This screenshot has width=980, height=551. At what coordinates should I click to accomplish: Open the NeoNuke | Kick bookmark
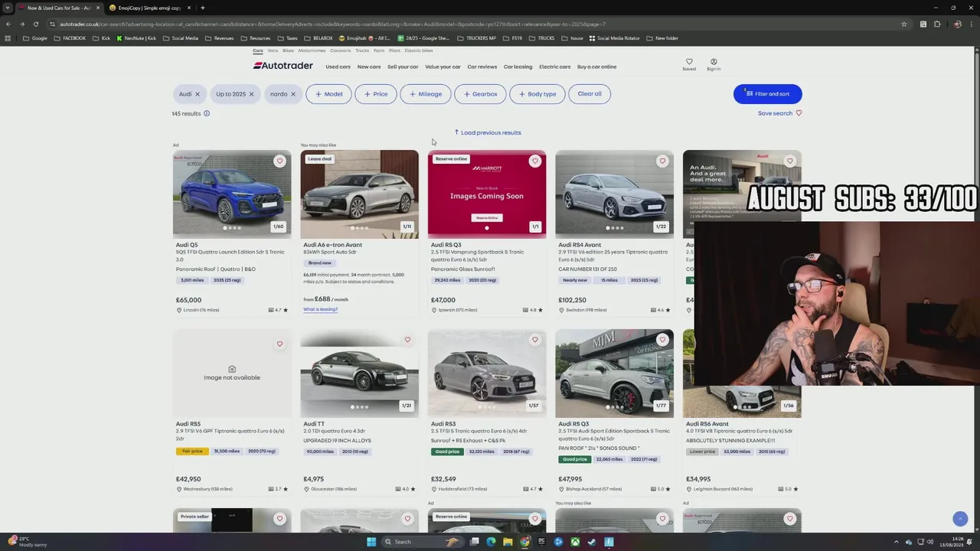[136, 38]
